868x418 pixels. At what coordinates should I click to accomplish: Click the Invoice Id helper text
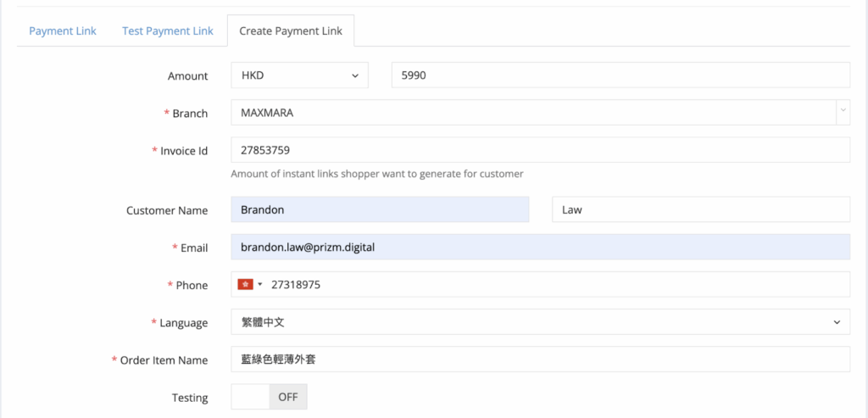(377, 174)
